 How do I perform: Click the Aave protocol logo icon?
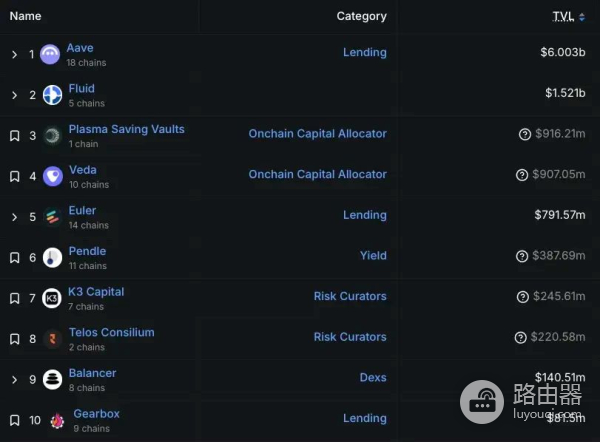pyautogui.click(x=50, y=55)
